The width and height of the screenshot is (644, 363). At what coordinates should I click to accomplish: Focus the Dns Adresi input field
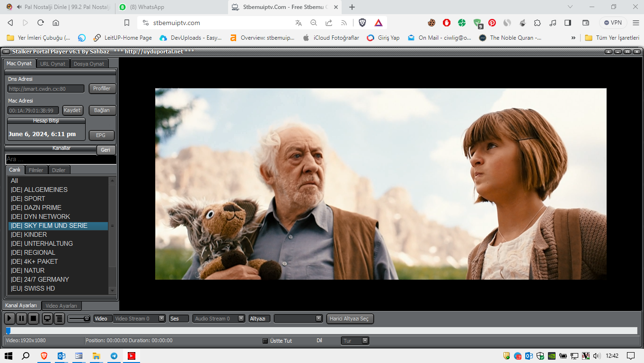(46, 89)
